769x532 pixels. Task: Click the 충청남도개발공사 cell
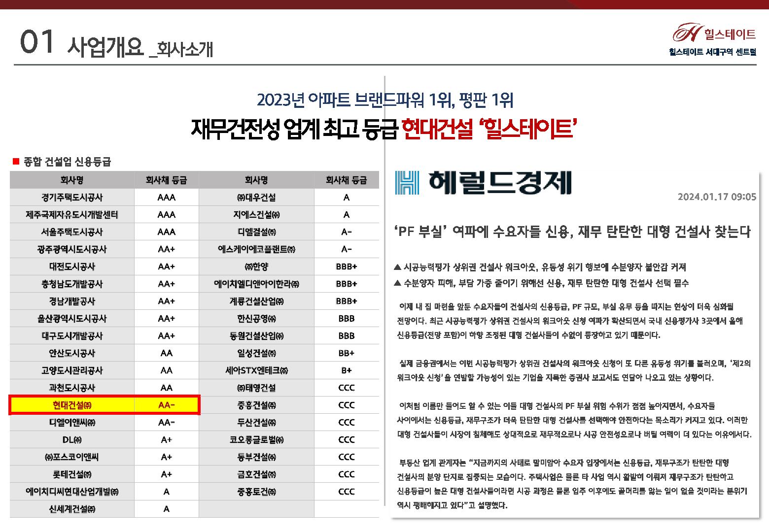click(x=72, y=284)
